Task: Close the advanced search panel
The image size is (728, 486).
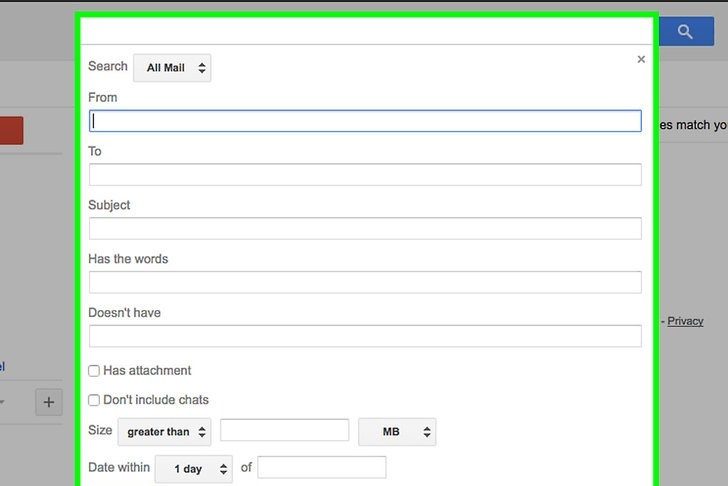Action: click(641, 60)
